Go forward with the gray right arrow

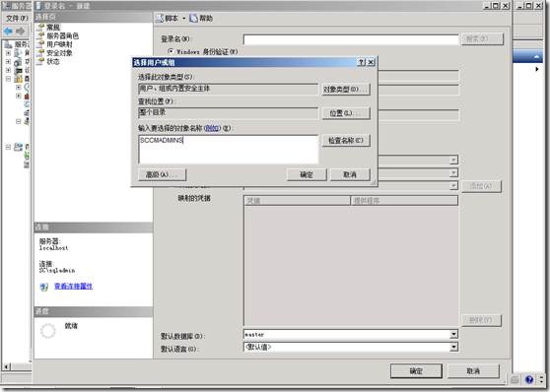pos(21,32)
